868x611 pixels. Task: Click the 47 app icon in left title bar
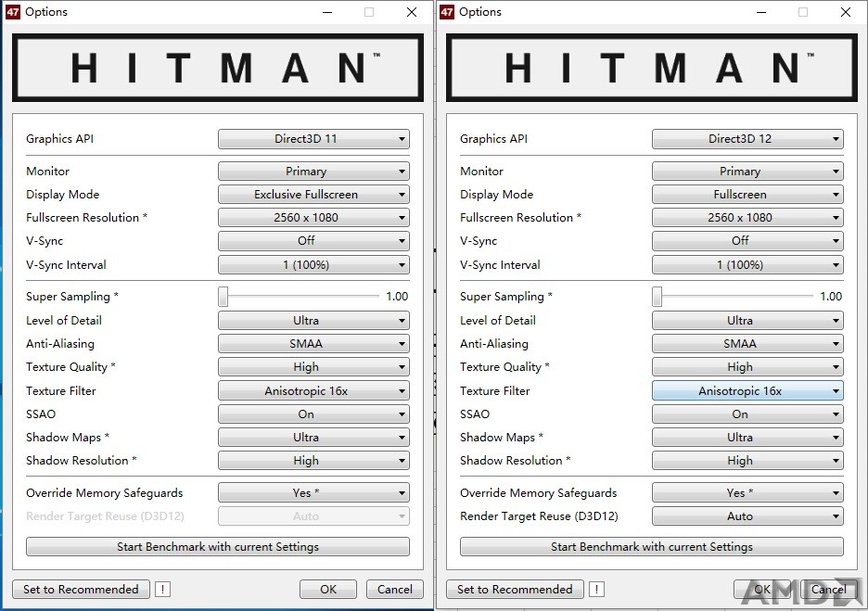[x=13, y=12]
